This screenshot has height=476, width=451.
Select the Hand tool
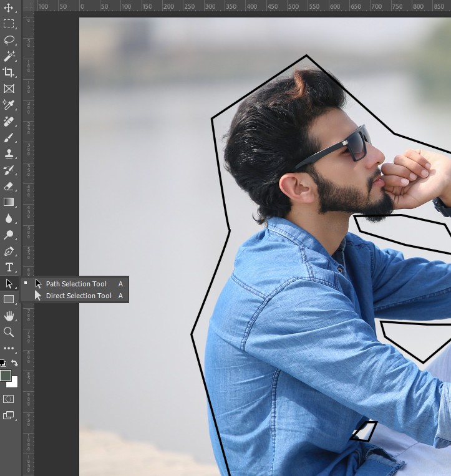9,316
